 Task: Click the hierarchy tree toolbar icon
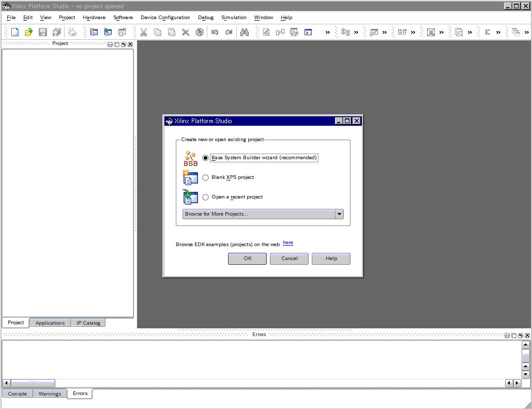click(345, 32)
